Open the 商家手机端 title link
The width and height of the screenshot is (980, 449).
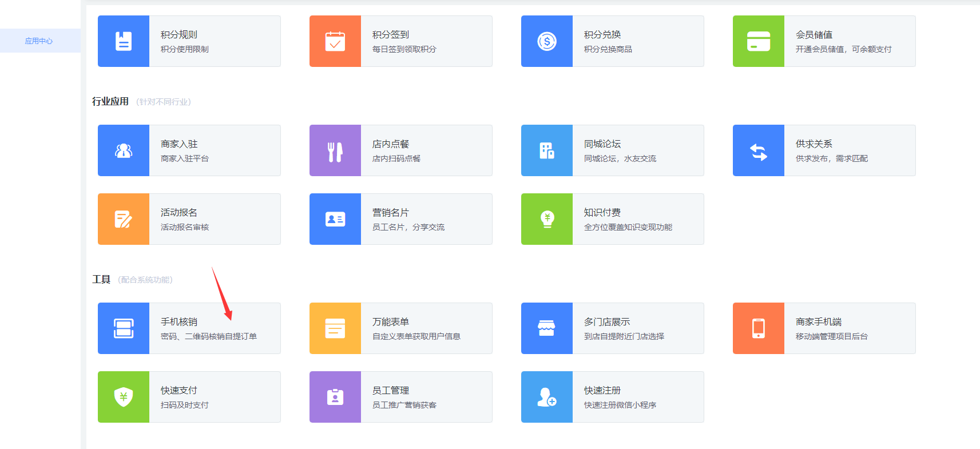tap(819, 321)
